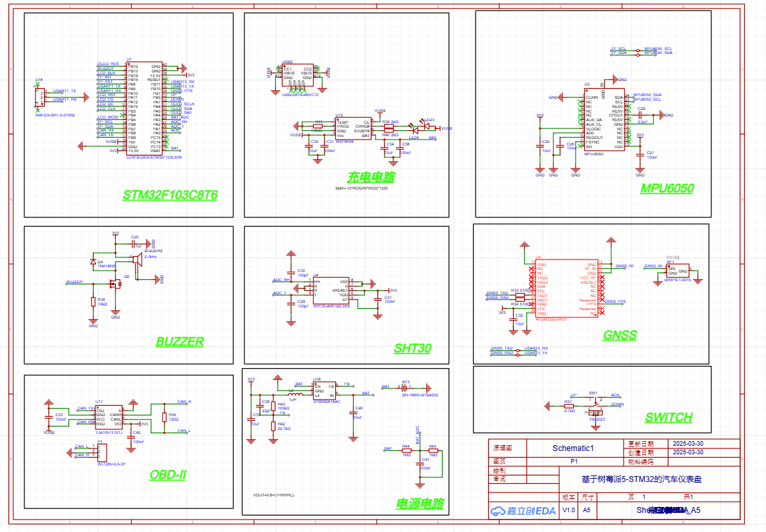Click the green 充电电路 section label
766x532 pixels.
[x=371, y=176]
